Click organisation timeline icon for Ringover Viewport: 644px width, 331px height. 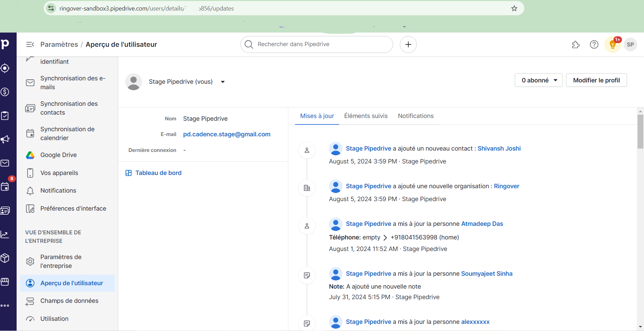[x=307, y=188]
